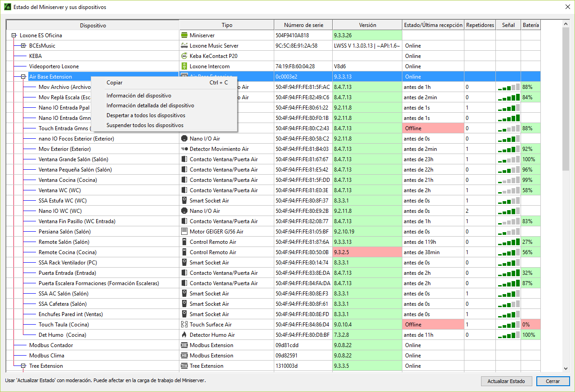Collapse the Tree Extension node

click(x=23, y=366)
